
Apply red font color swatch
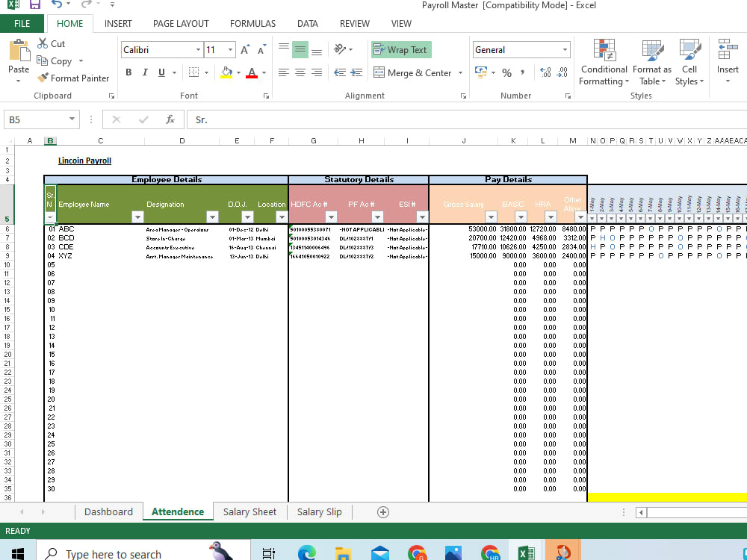click(x=252, y=72)
